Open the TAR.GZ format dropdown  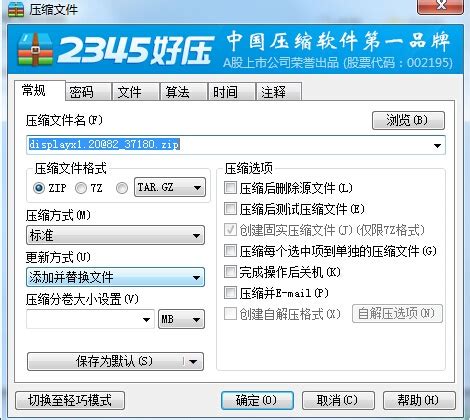click(x=170, y=187)
